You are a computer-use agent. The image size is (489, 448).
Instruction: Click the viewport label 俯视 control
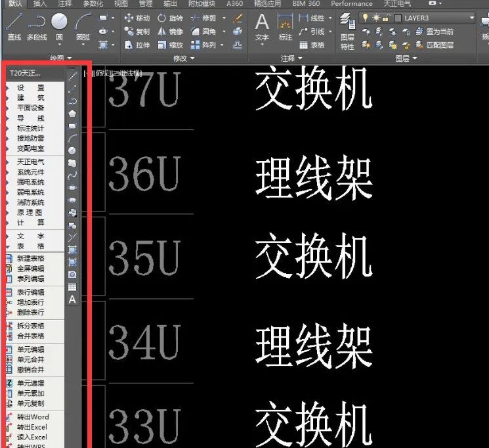tap(101, 74)
